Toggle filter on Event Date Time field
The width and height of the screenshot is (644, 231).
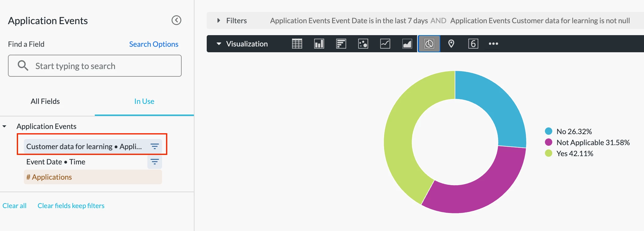(155, 162)
